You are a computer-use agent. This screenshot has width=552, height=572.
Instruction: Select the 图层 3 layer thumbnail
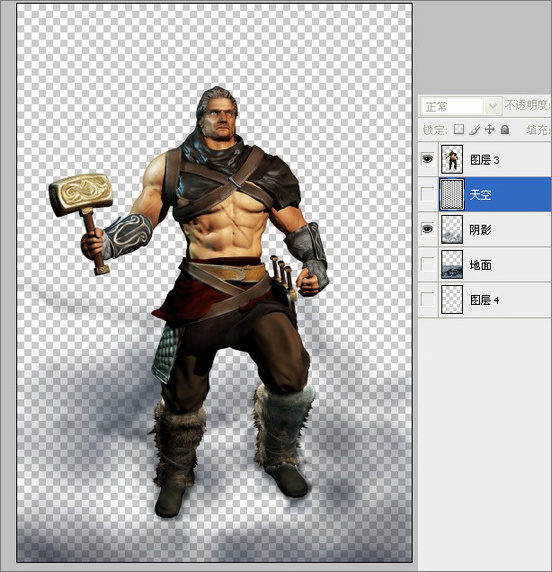tap(452, 159)
